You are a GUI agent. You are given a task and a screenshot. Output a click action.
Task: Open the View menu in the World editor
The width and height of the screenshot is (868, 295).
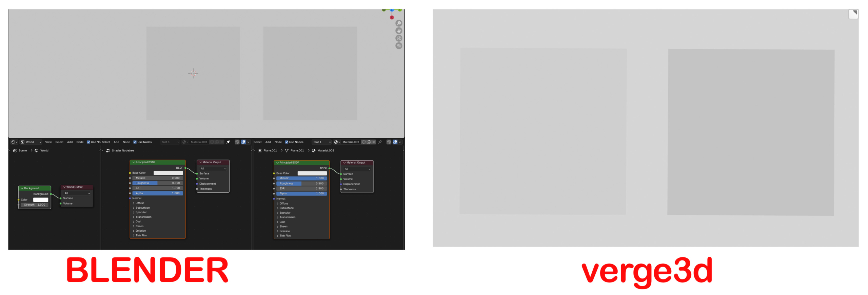tap(48, 142)
